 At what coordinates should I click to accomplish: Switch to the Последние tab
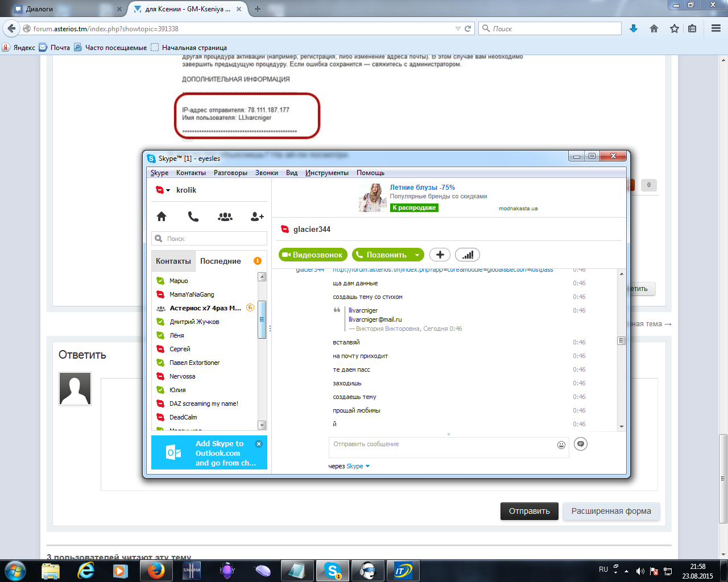point(221,261)
